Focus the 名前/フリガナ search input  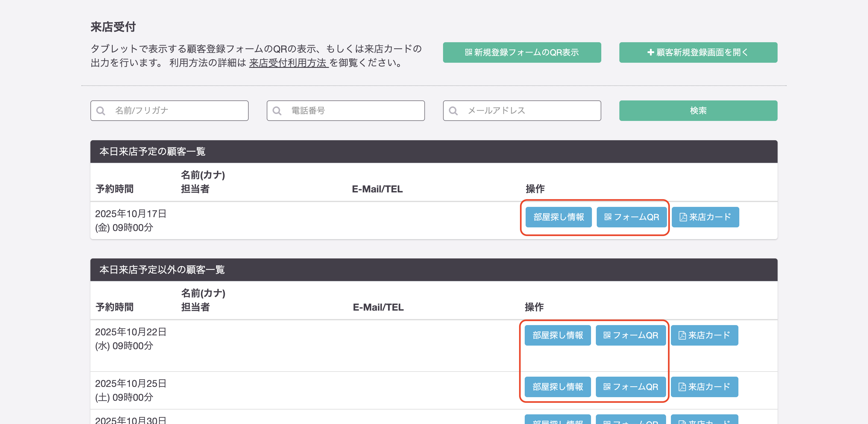coord(169,111)
